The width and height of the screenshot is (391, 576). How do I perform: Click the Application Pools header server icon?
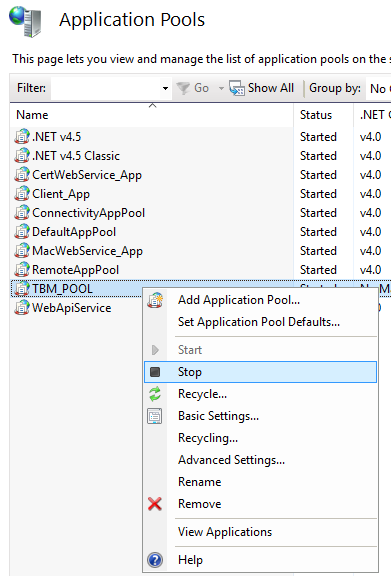(25, 21)
